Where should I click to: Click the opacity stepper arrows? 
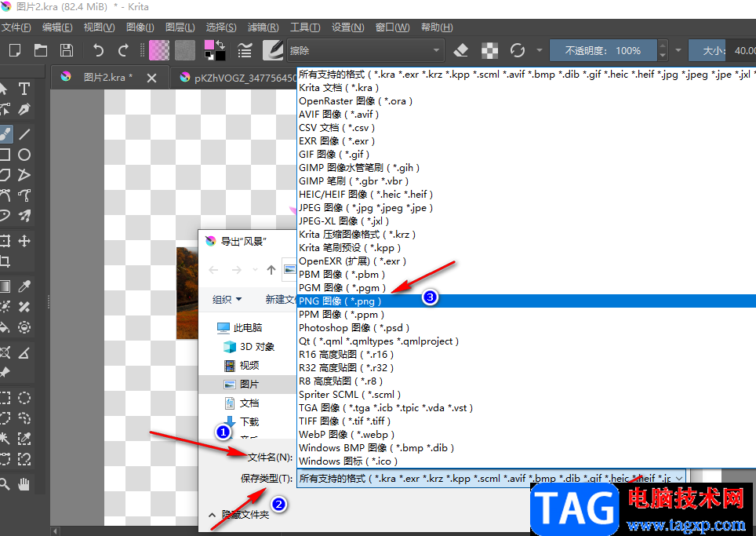(663, 50)
